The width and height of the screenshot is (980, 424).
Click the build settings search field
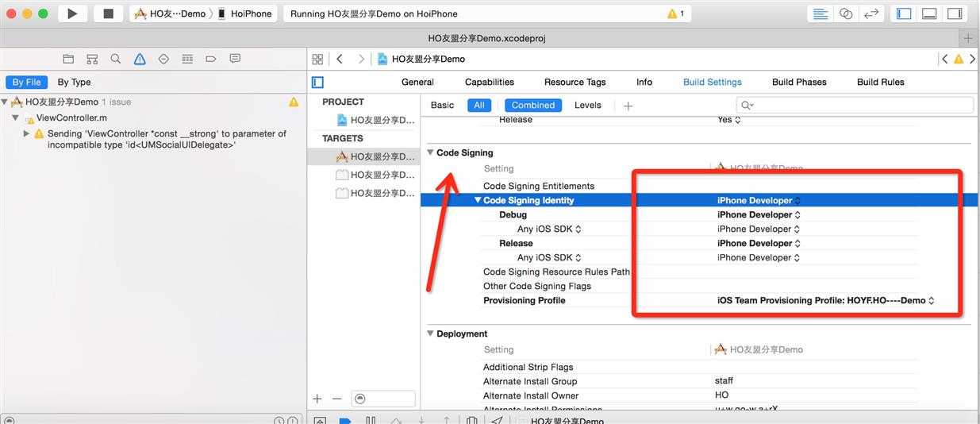coord(855,105)
